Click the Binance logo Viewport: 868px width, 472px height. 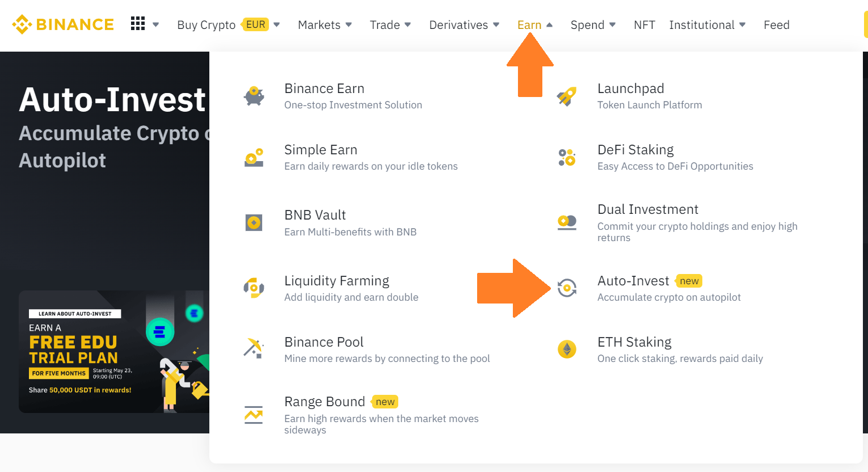(x=62, y=24)
